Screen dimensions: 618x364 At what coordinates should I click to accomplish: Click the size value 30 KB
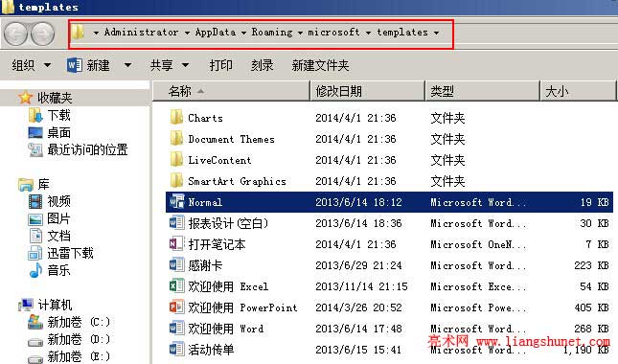(594, 223)
